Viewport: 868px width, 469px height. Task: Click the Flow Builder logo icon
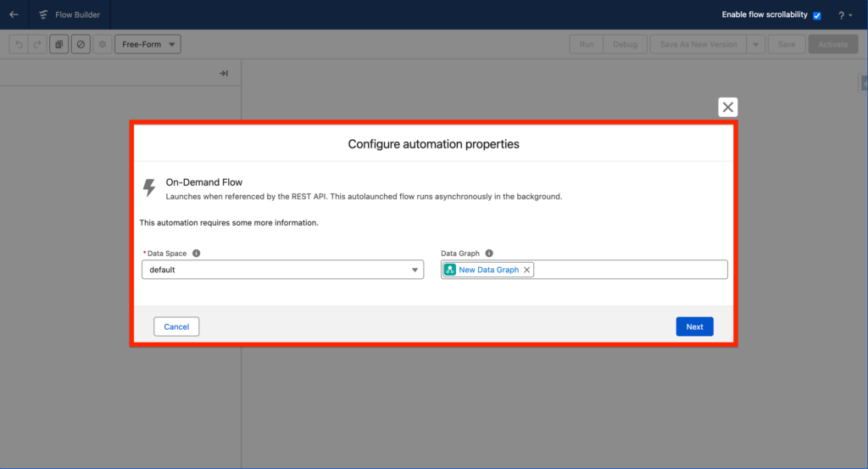click(x=43, y=14)
